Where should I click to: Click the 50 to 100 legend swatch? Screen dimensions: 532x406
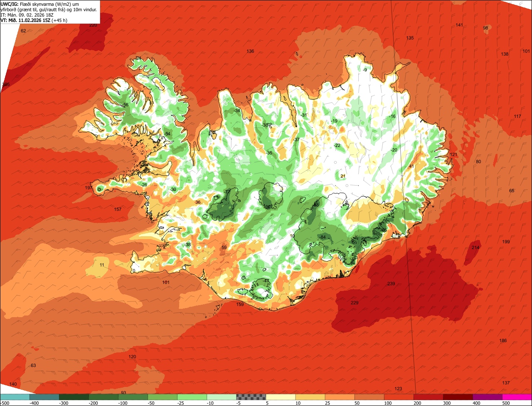tap(369, 397)
